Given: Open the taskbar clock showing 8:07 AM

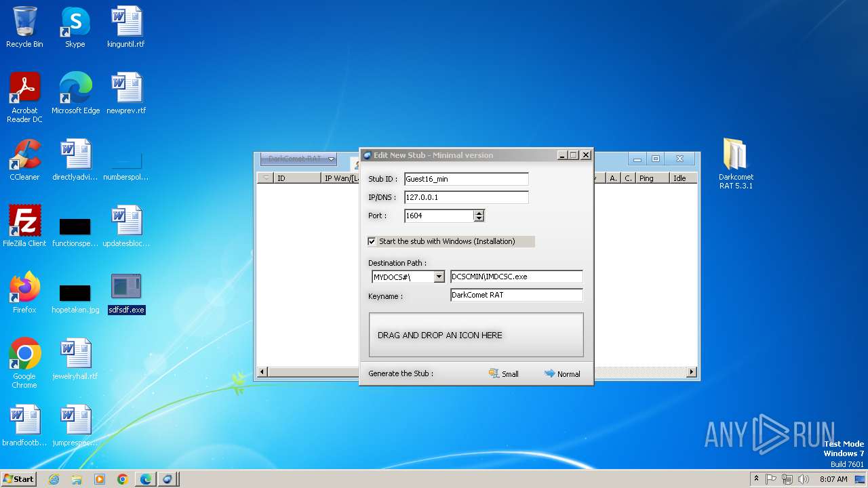Looking at the screenshot, I should (x=833, y=479).
